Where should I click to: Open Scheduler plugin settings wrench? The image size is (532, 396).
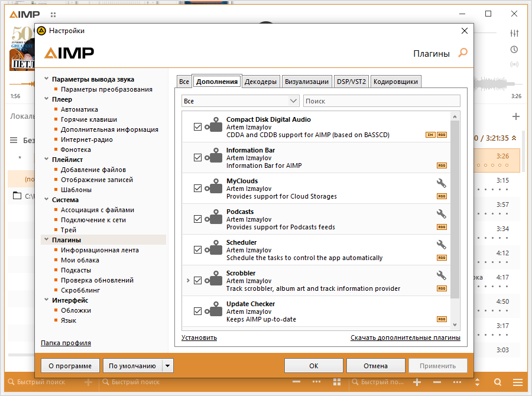(441, 245)
